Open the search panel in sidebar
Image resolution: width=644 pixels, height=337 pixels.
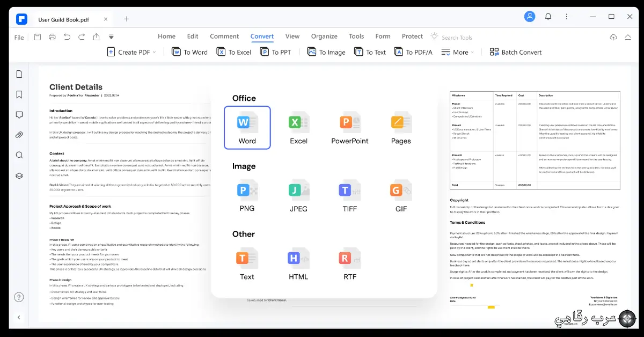pos(19,155)
